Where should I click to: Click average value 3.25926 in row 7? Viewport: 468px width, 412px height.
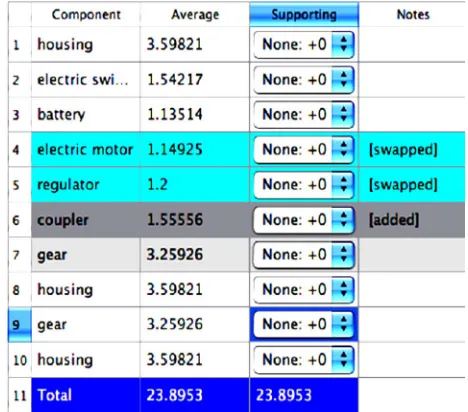pos(195,255)
